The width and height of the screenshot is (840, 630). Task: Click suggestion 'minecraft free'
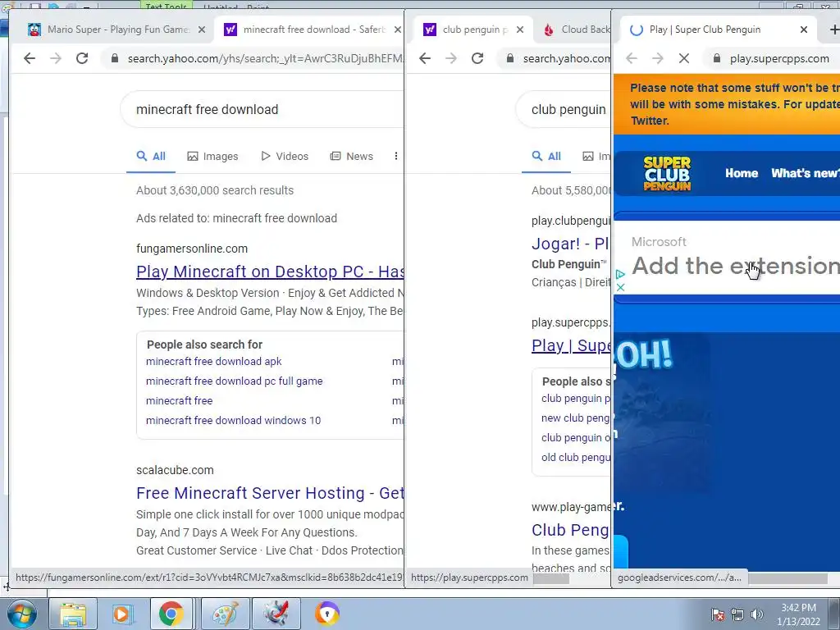179,400
